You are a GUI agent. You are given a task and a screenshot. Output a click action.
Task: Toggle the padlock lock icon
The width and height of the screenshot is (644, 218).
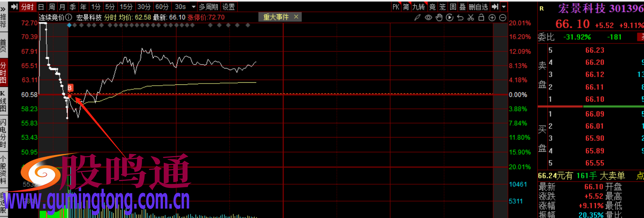[x=481, y=18]
